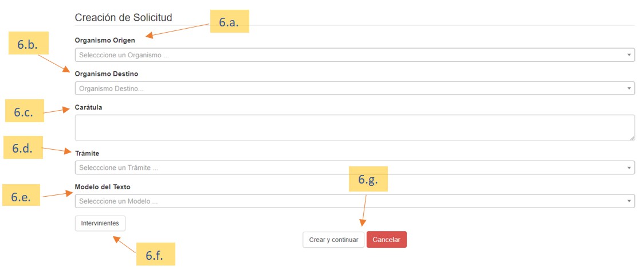The image size is (644, 273).
Task: Expand the Modelo del Texto dropdown
Action: [354, 201]
